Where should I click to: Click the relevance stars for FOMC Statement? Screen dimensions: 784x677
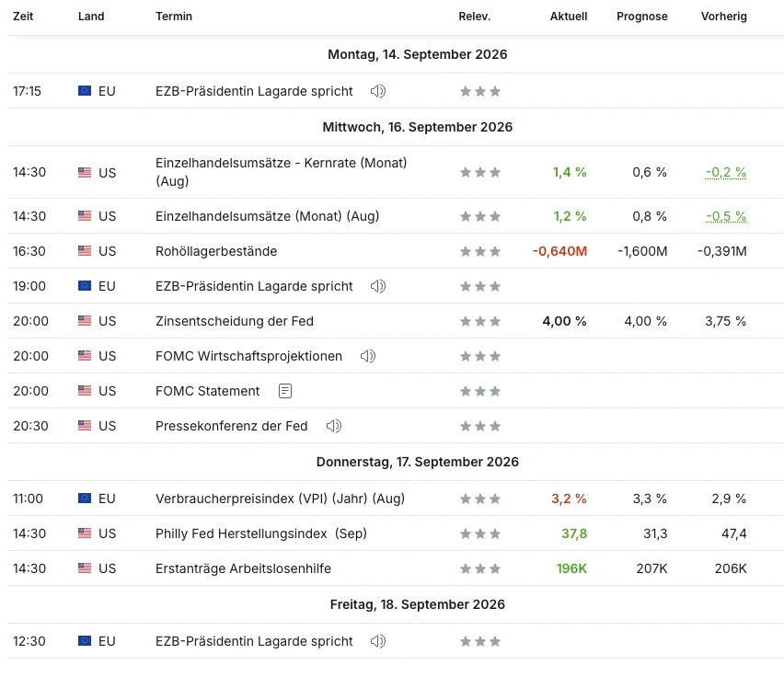point(480,391)
